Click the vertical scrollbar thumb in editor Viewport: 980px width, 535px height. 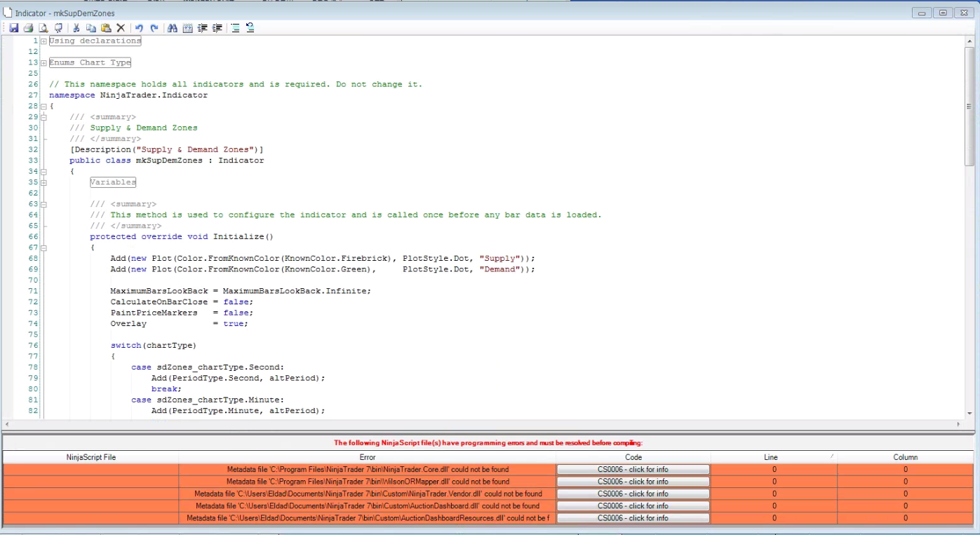click(x=969, y=106)
